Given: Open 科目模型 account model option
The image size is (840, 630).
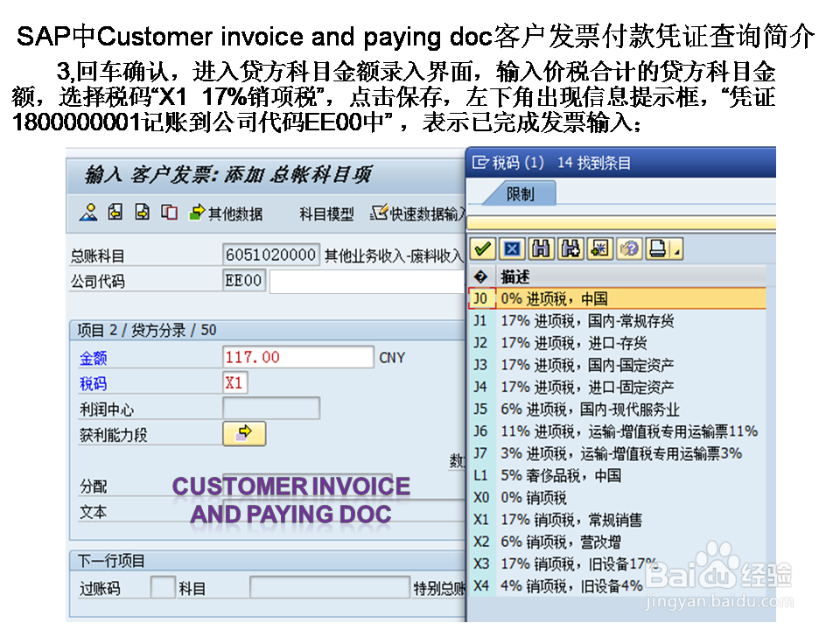Looking at the screenshot, I should click(x=326, y=214).
